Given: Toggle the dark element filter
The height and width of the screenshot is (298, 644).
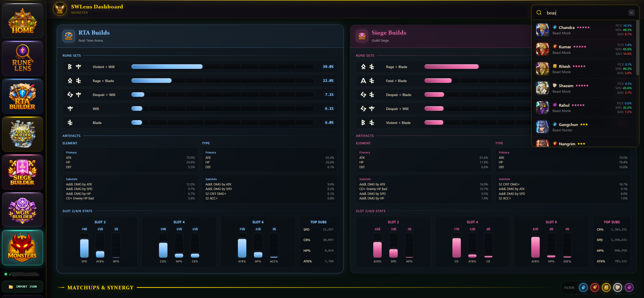Looking at the screenshot, I should coord(629,288).
